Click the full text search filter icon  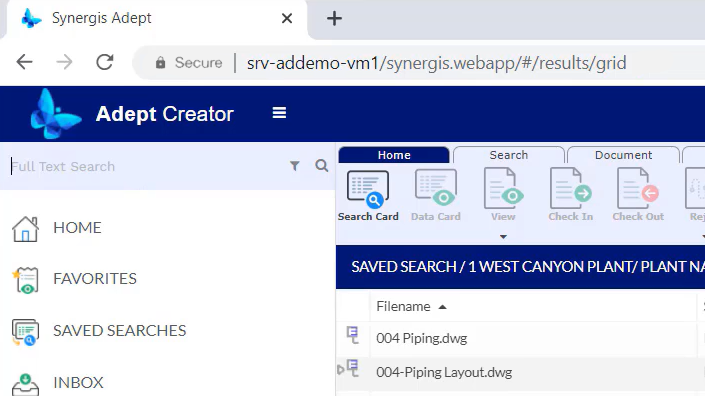point(294,166)
